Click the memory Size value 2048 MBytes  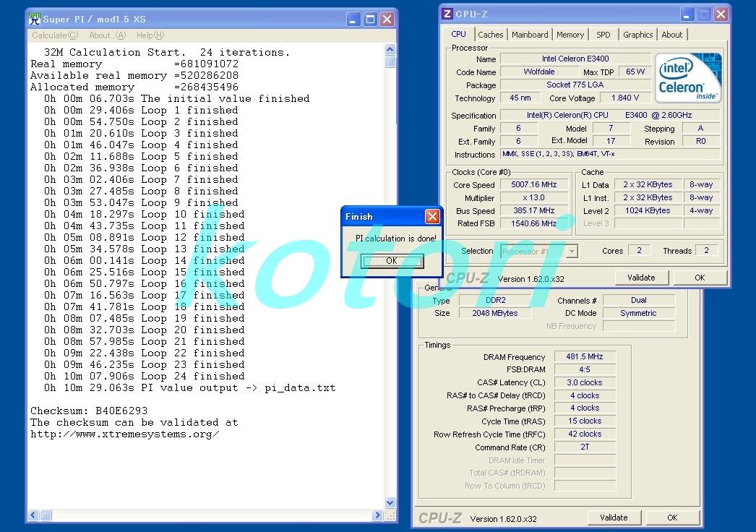pyautogui.click(x=495, y=314)
